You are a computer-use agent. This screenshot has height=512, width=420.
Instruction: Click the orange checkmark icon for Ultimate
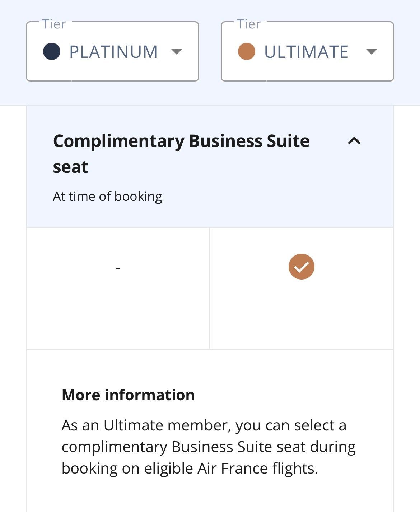pos(302,267)
